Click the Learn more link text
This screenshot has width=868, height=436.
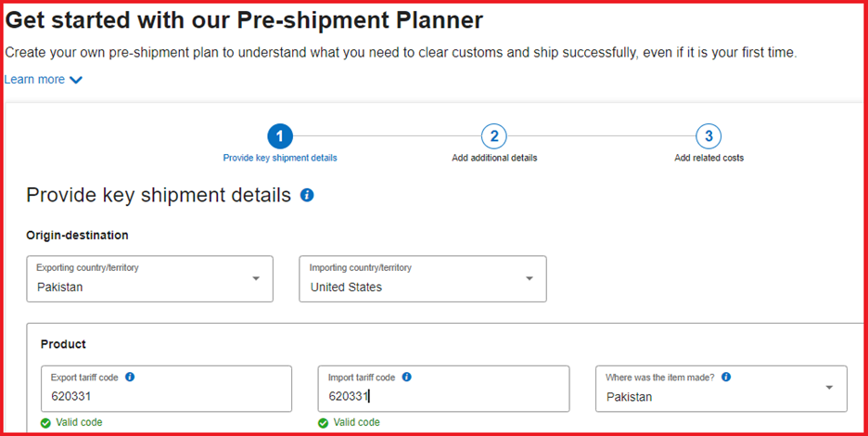point(34,79)
